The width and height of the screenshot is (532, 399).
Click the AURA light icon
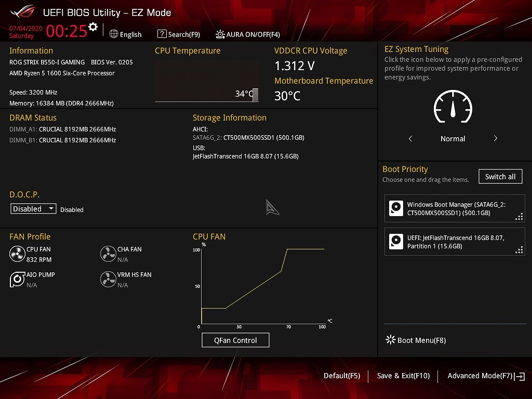(220, 34)
